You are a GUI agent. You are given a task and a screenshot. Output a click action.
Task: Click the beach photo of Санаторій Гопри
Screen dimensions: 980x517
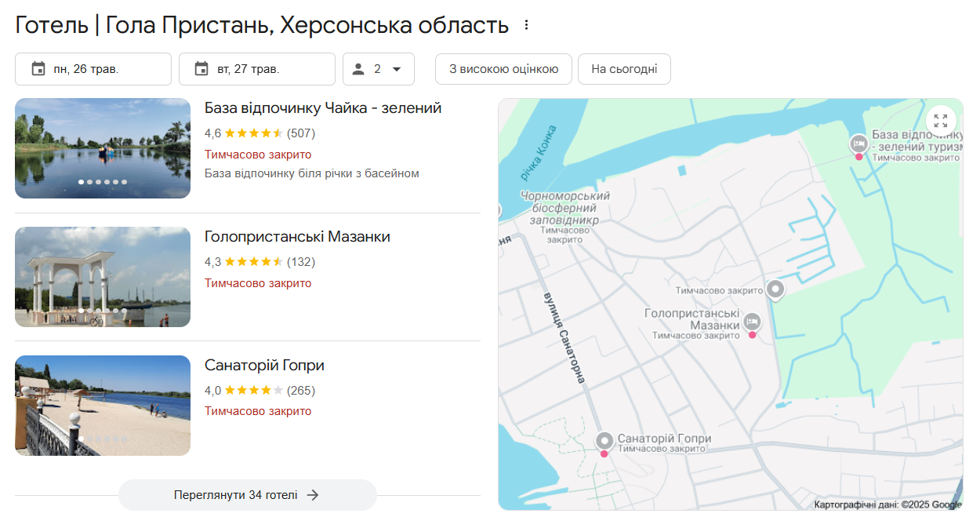click(x=103, y=405)
